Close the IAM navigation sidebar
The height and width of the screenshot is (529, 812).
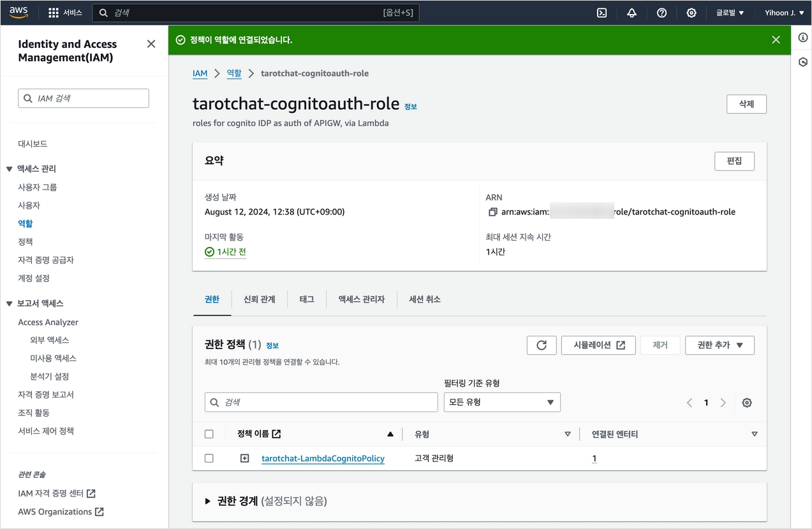pos(151,44)
